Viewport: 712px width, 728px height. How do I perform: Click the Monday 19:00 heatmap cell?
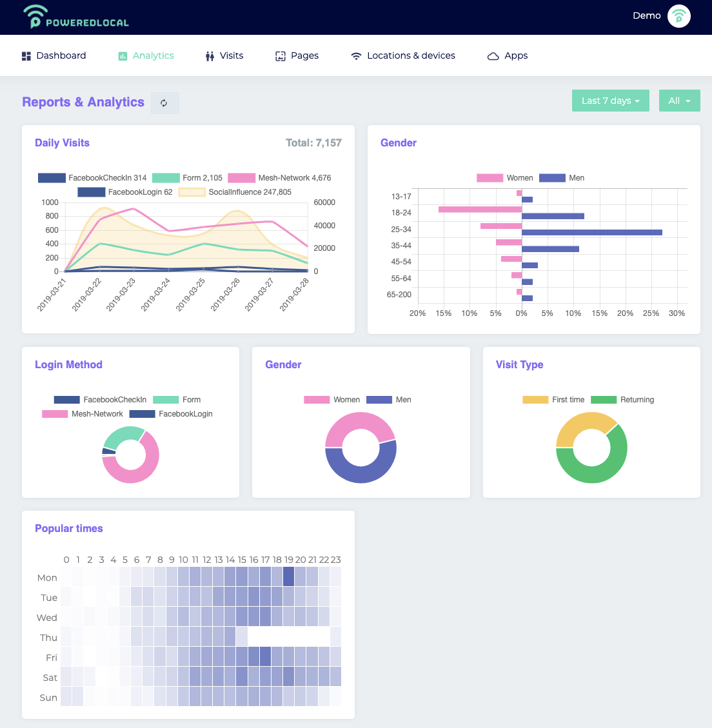pyautogui.click(x=288, y=576)
